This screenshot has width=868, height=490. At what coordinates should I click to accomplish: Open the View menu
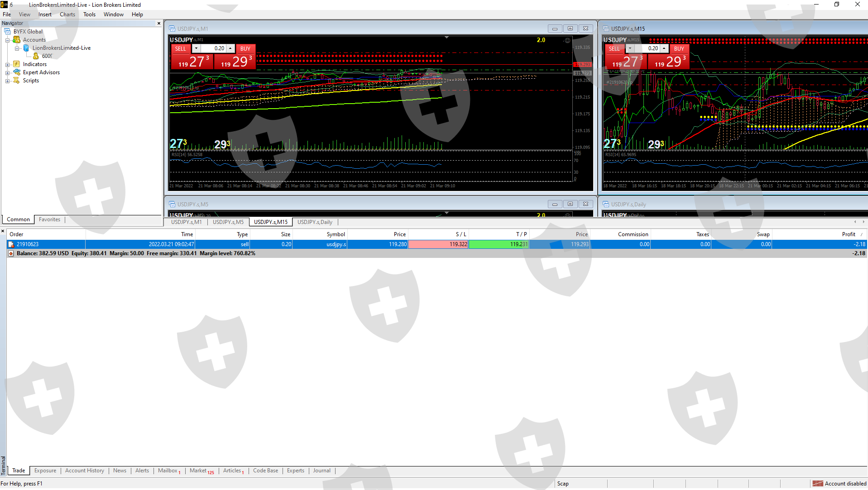pos(24,14)
